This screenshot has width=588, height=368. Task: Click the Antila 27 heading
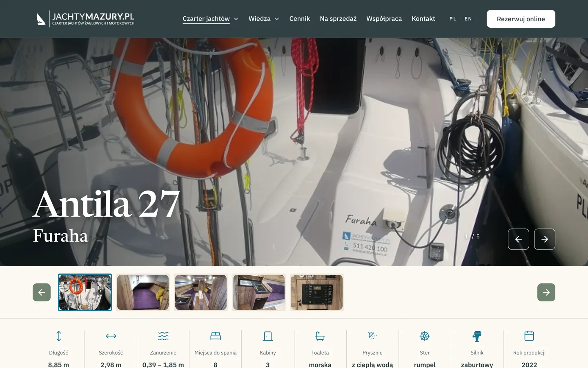(x=107, y=204)
